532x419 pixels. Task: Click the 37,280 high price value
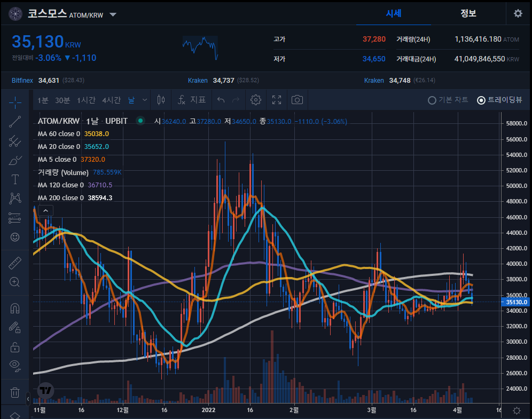374,39
